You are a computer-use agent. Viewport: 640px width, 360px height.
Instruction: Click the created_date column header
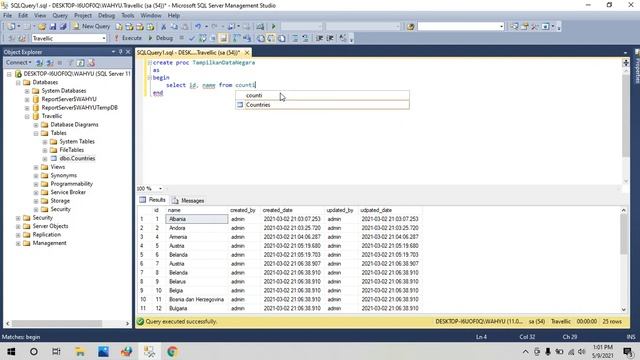278,210
